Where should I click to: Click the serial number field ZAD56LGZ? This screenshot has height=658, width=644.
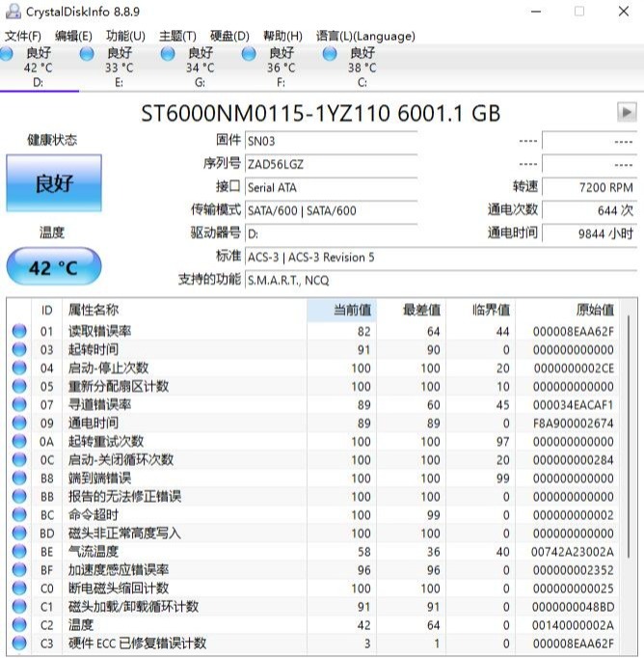pyautogui.click(x=332, y=164)
